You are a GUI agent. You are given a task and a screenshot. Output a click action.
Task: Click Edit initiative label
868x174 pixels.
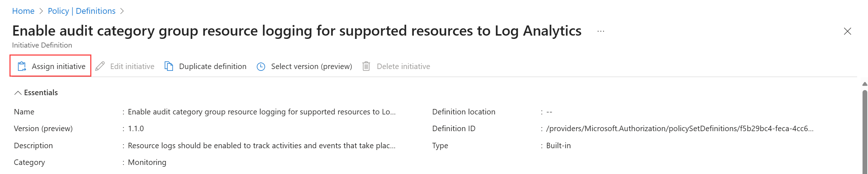(132, 66)
